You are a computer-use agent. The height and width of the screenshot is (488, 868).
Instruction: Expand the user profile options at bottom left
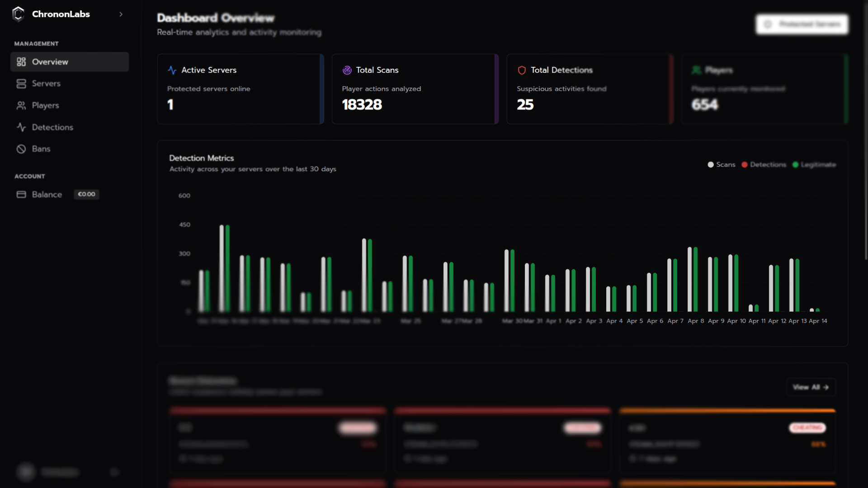[x=114, y=472]
